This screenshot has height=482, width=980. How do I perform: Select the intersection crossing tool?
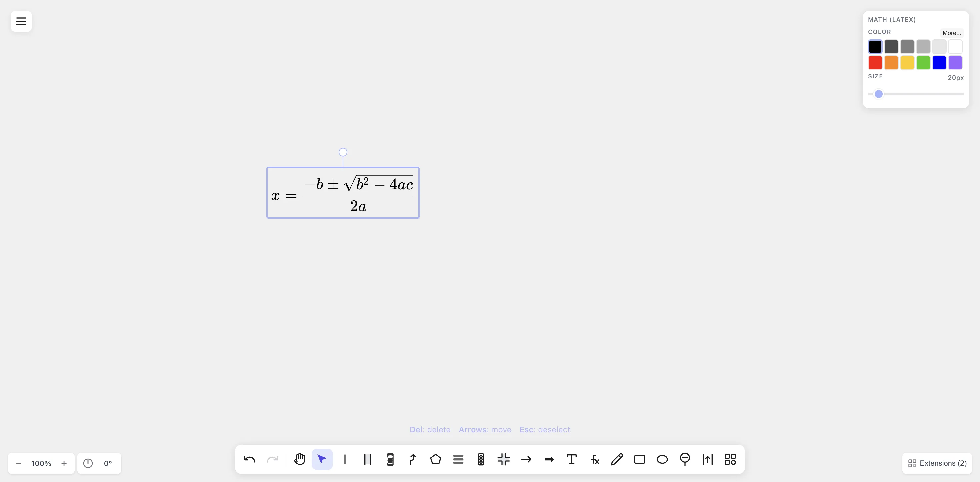pyautogui.click(x=504, y=460)
